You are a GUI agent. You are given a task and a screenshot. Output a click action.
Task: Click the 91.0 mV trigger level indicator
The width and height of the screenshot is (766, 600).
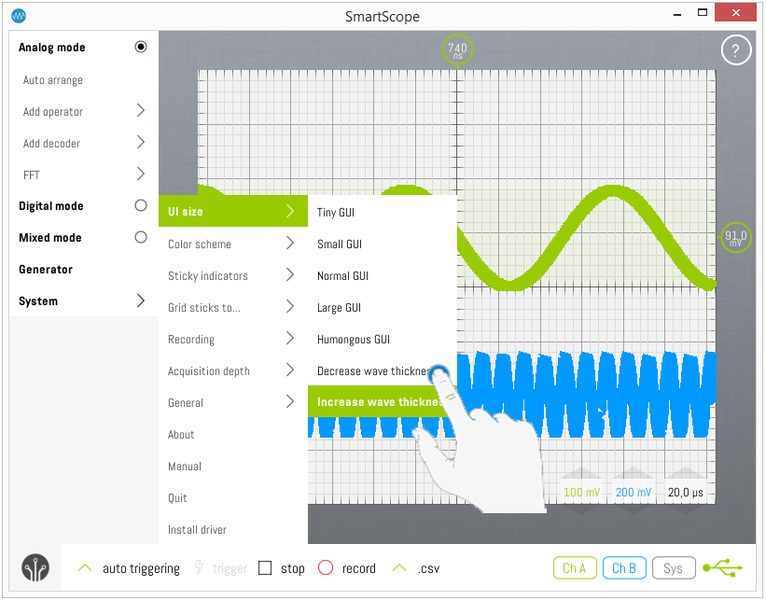(x=735, y=238)
